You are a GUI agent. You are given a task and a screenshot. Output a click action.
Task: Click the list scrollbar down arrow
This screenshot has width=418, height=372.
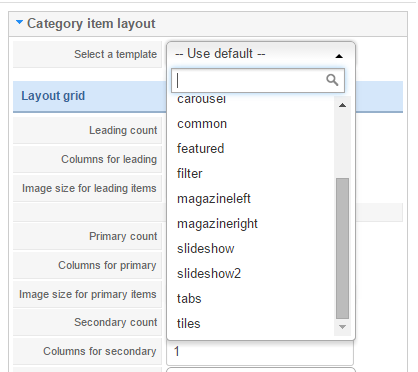point(342,327)
